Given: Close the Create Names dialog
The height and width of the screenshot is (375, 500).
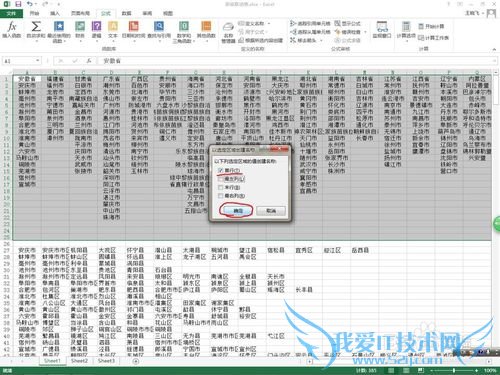Looking at the screenshot, I should (280, 149).
